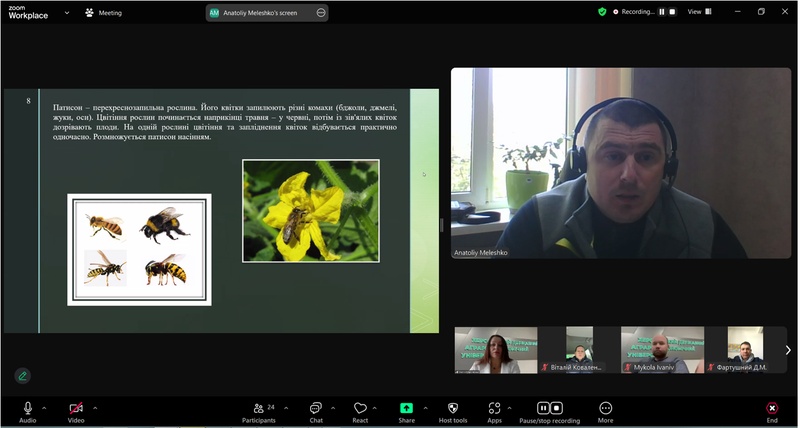Open Host tools shield icon
Screen dimensions: 800x428
pyautogui.click(x=452, y=409)
